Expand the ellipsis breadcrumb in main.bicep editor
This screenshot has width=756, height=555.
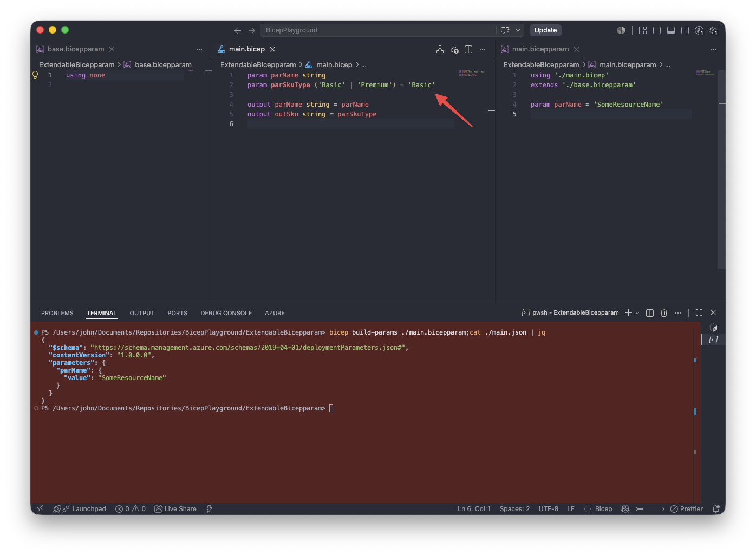[364, 64]
